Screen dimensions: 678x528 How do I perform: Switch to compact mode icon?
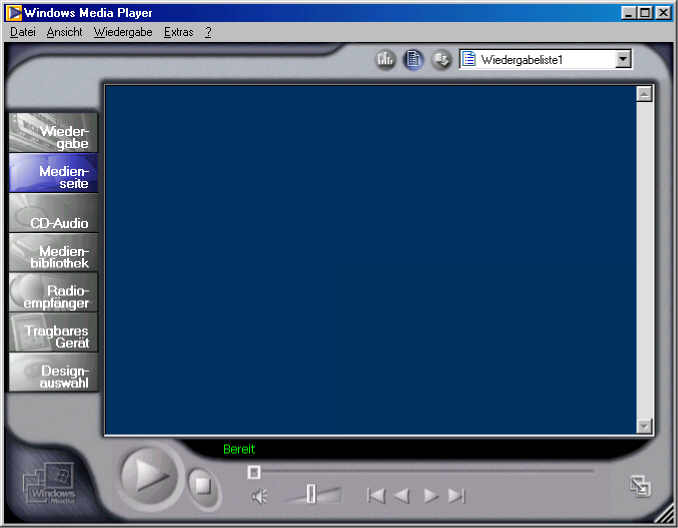click(640, 486)
